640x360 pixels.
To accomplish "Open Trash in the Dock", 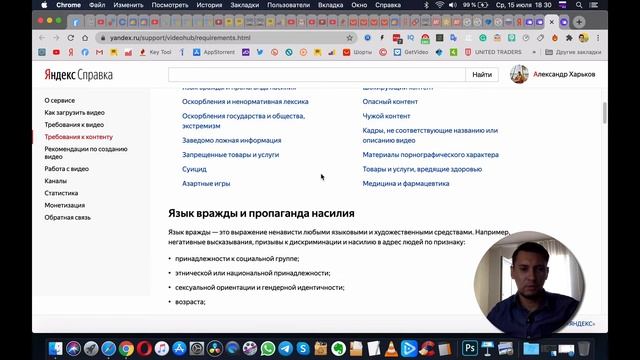I will pyautogui.click(x=584, y=349).
